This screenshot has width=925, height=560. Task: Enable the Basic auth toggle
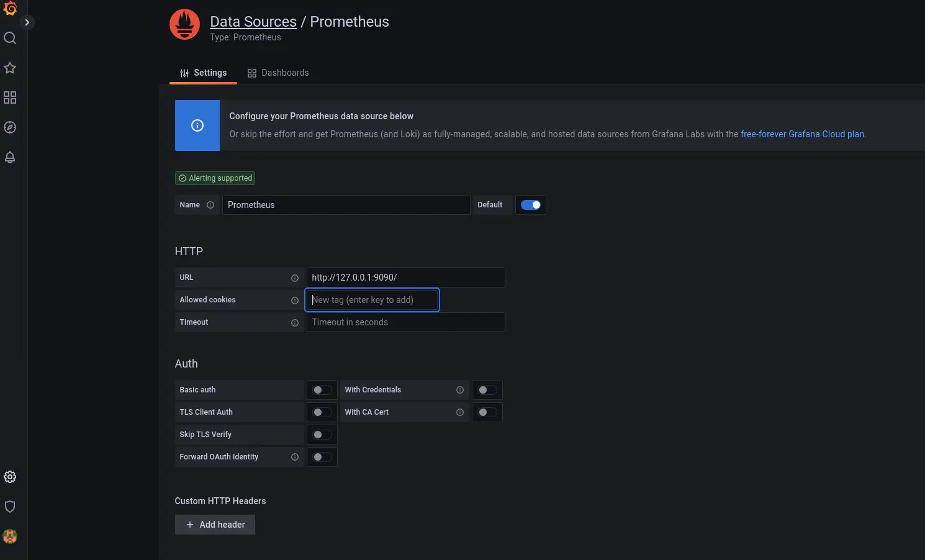point(322,390)
